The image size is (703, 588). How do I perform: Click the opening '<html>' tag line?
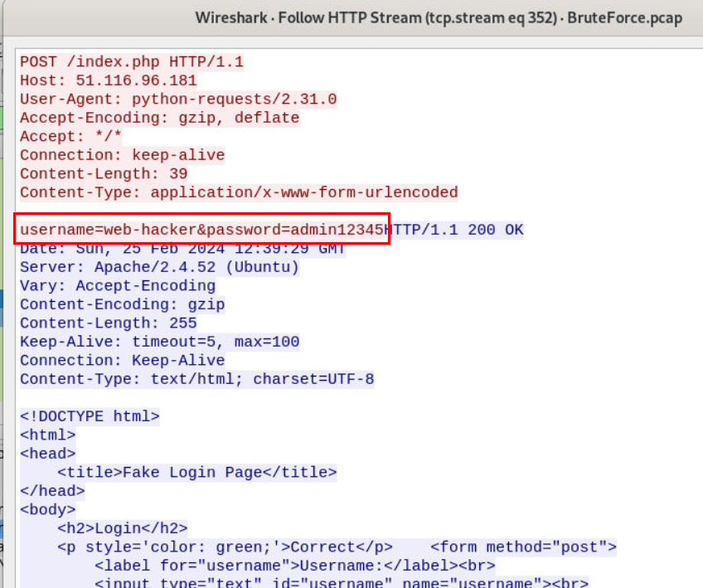(x=47, y=435)
